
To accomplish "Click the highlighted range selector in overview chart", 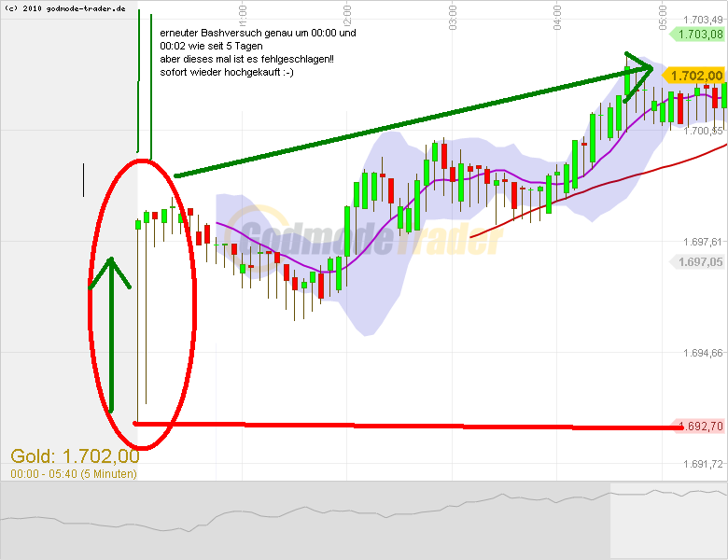I will 668,521.
